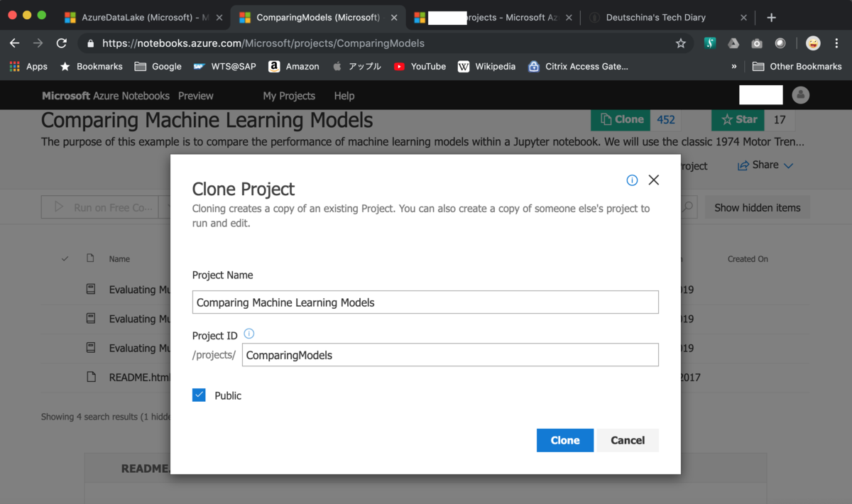Click the page Clone button
The width and height of the screenshot is (852, 504).
(x=621, y=119)
